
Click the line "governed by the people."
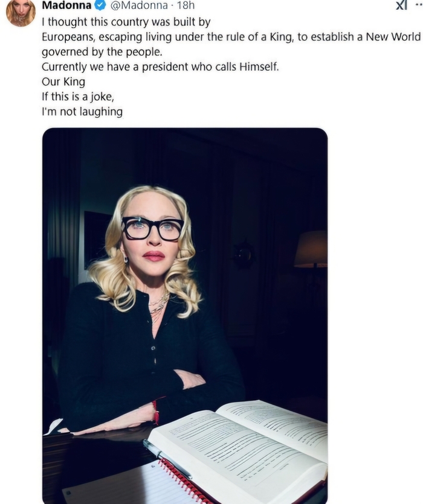(x=102, y=52)
